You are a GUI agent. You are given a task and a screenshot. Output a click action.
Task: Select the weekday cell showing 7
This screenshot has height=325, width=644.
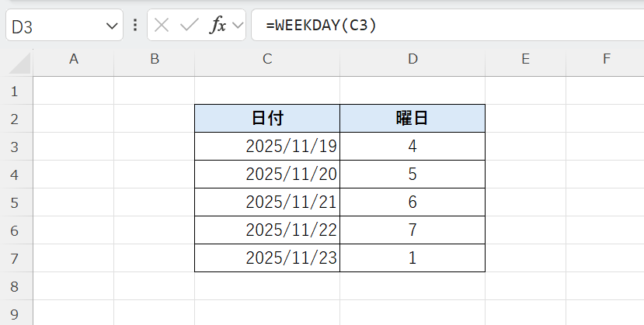[x=413, y=230]
